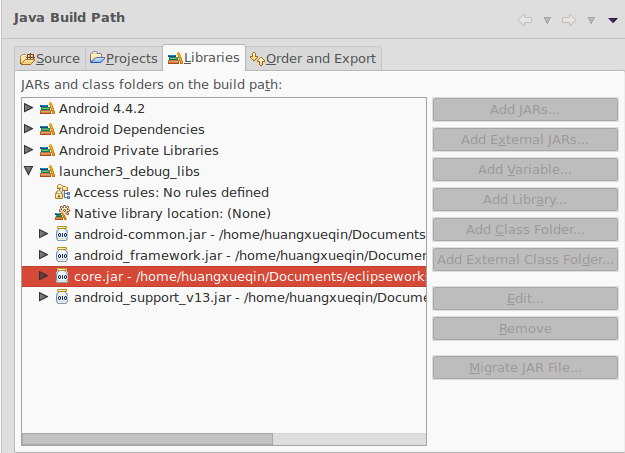Click the Native library location icon
625x453 pixels.
[x=62, y=213]
